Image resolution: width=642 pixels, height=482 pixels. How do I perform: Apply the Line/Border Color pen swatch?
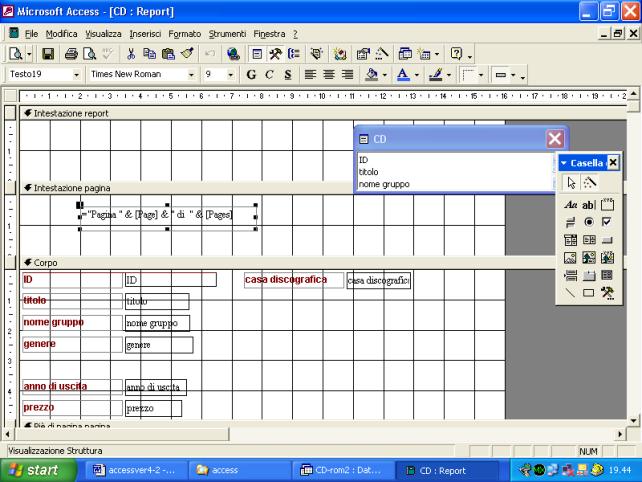pyautogui.click(x=436, y=75)
